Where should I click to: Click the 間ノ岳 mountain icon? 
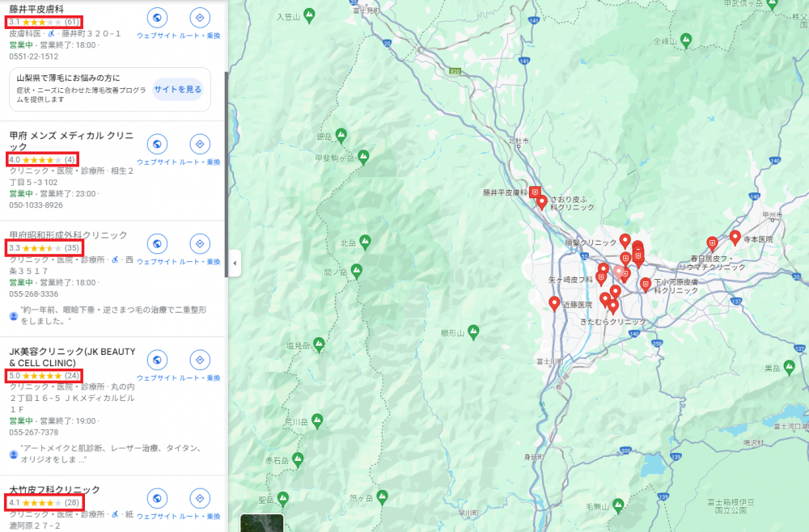[x=356, y=271]
